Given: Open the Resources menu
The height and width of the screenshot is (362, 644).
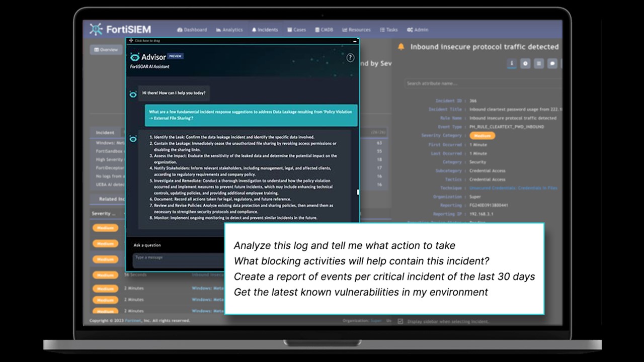Looking at the screenshot, I should point(356,30).
